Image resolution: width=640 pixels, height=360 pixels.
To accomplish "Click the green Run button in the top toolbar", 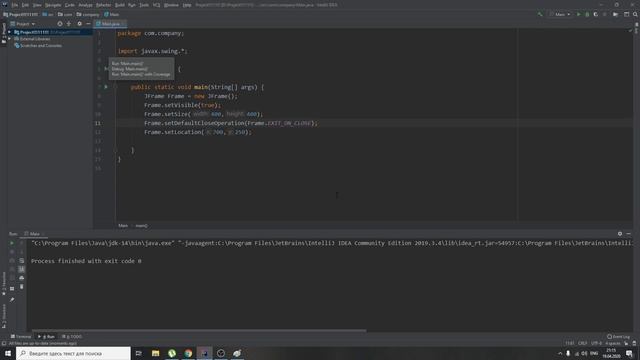I will (578, 14).
